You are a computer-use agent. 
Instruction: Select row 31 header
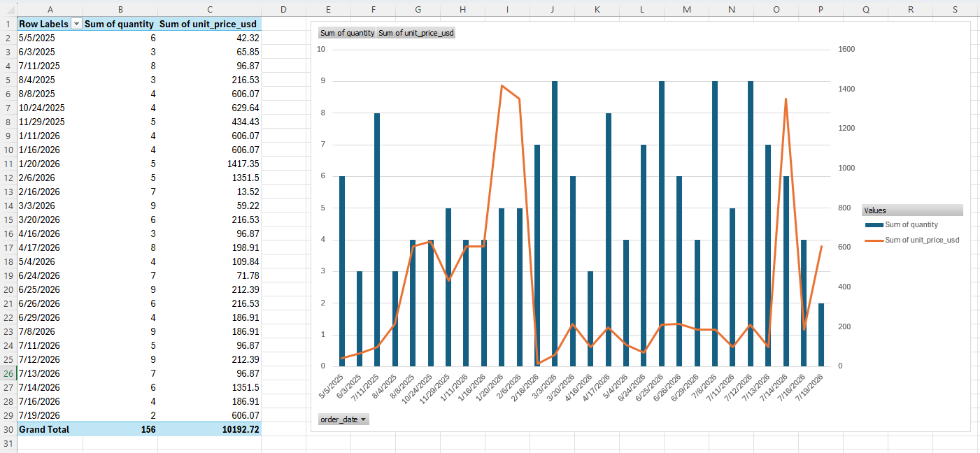coord(8,443)
